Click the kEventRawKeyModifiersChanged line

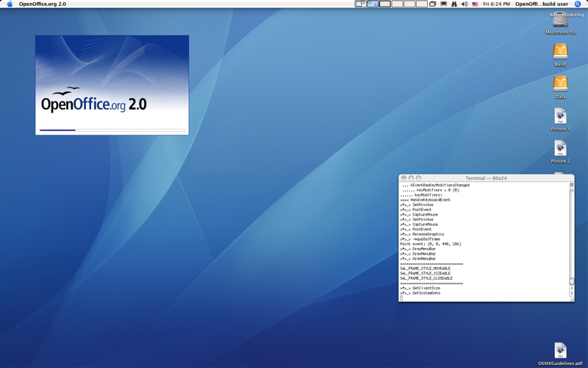coord(435,185)
